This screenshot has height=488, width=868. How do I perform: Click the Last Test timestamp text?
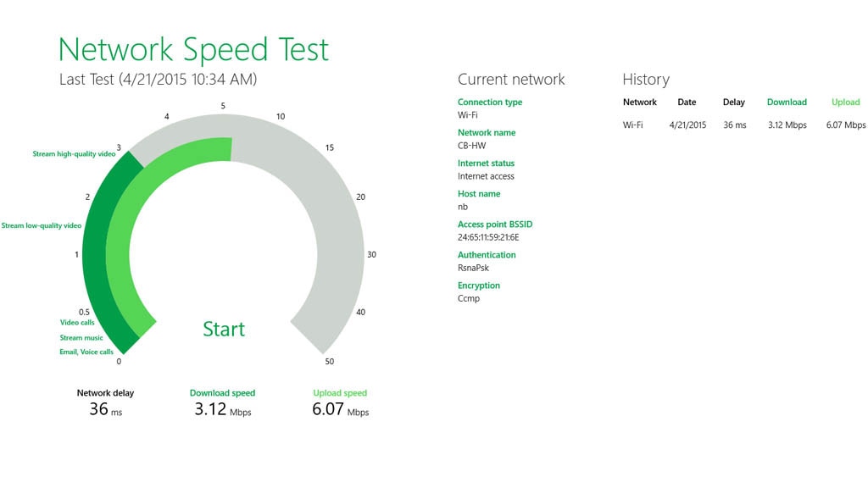[158, 80]
